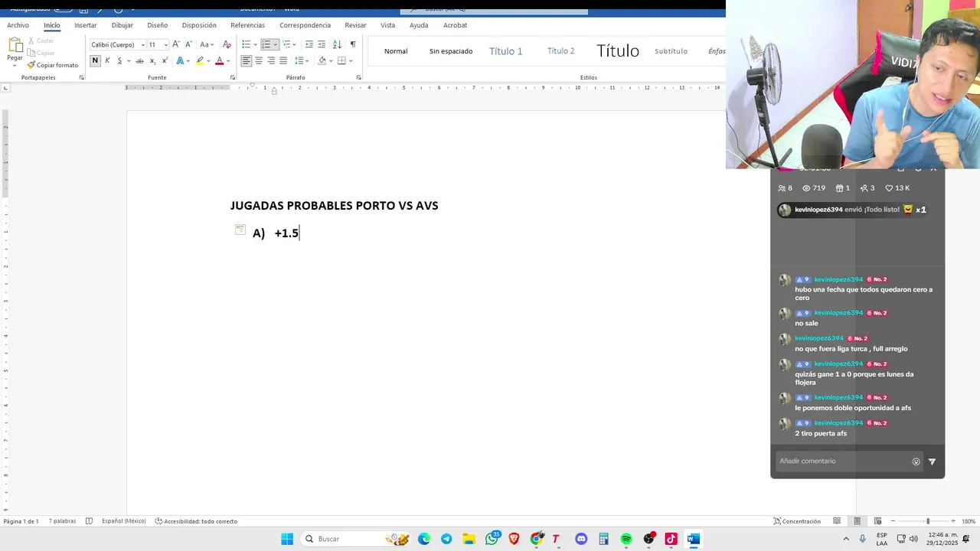
Task: Click Concentración focus mode button
Action: pos(797,521)
